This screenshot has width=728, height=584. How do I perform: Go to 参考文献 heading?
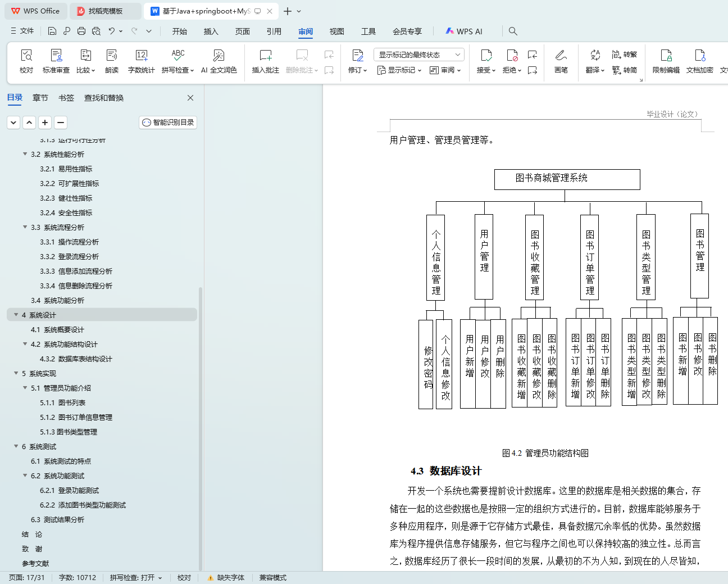35,563
